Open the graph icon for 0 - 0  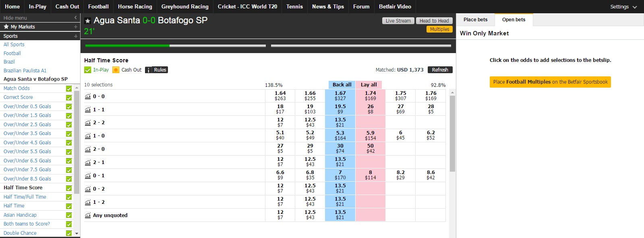click(x=88, y=96)
